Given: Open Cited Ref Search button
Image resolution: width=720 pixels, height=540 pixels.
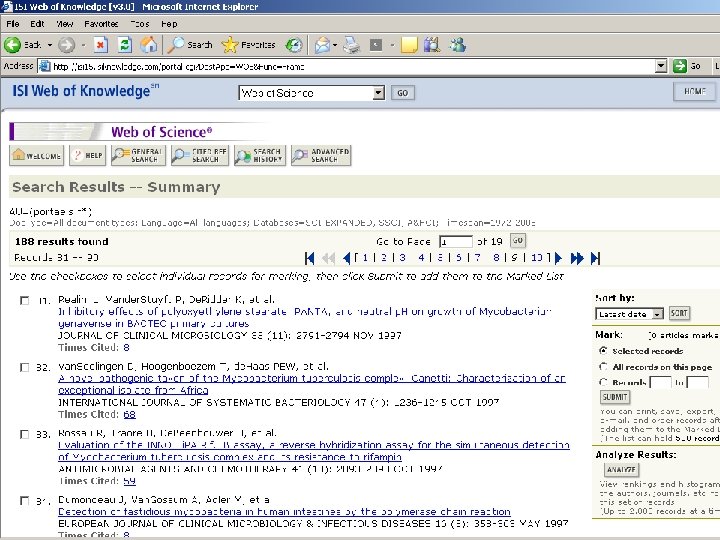Looking at the screenshot, I should 200,155.
